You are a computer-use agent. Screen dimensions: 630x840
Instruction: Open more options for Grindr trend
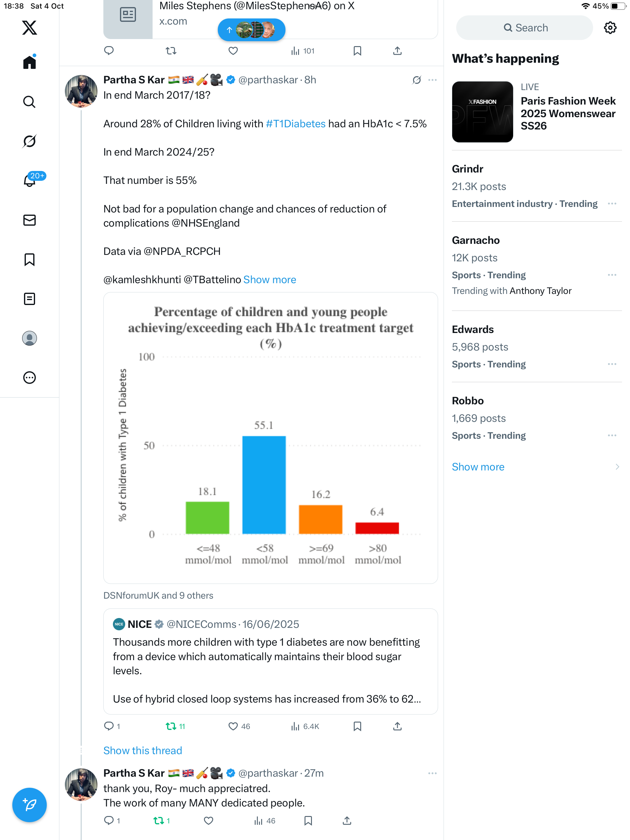[612, 204]
